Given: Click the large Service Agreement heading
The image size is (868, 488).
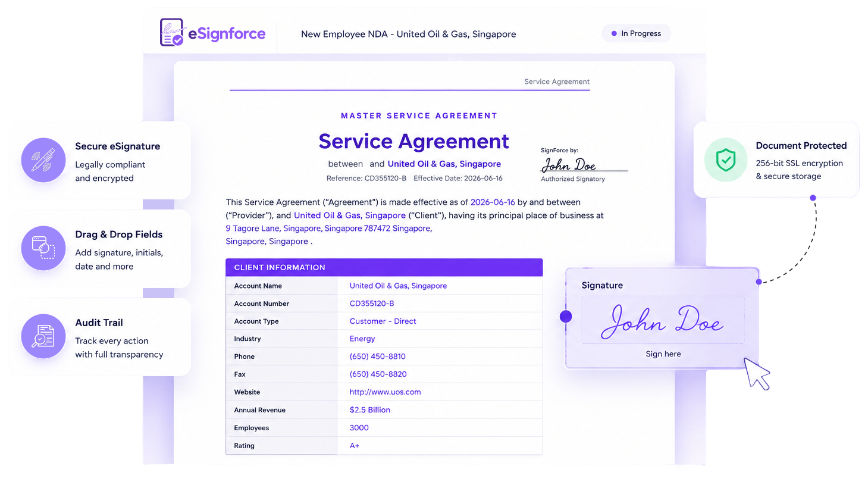Looking at the screenshot, I should pos(413,142).
